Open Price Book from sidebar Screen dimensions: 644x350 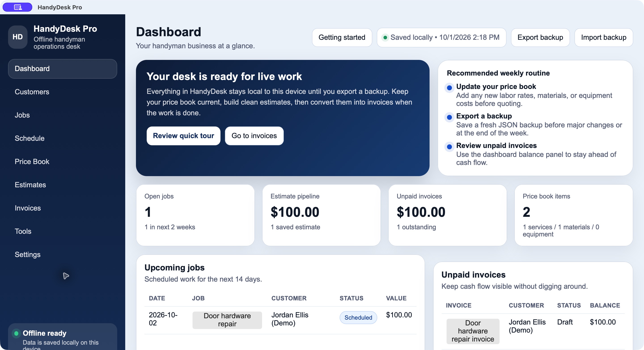[63, 162]
